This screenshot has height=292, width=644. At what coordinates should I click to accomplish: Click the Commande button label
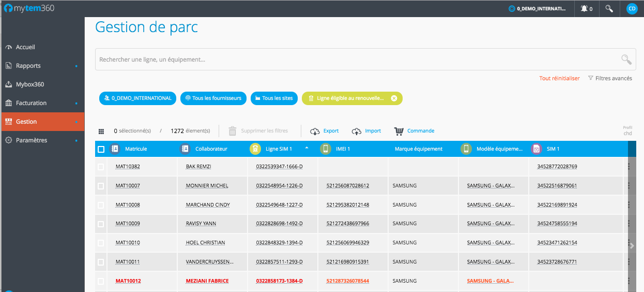pos(421,131)
